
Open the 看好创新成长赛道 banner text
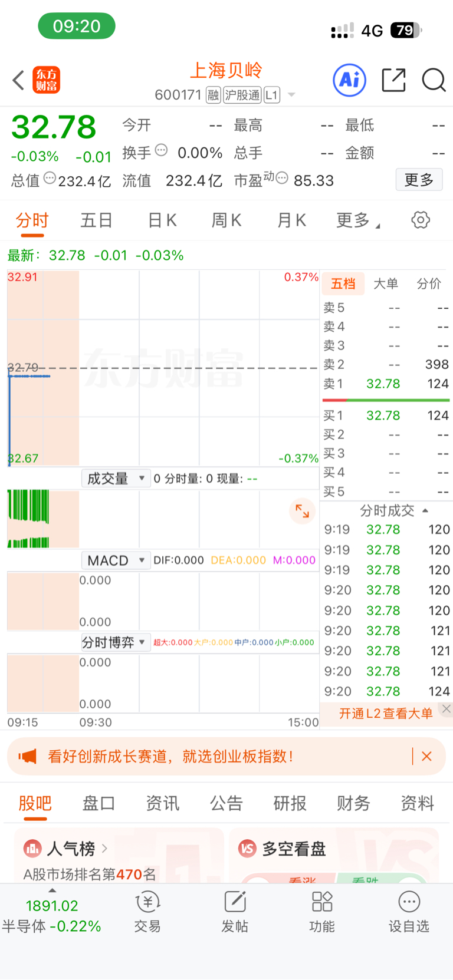point(170,756)
